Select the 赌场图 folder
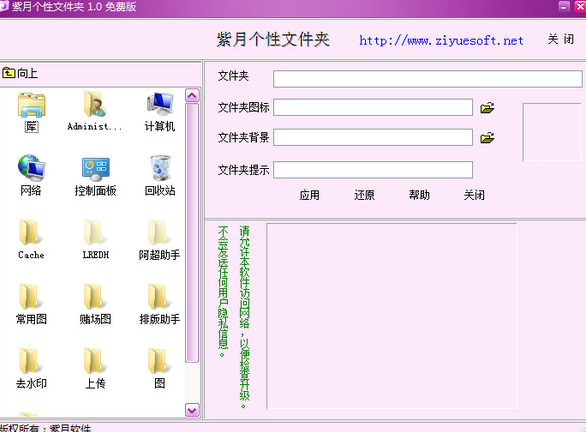 click(x=95, y=304)
